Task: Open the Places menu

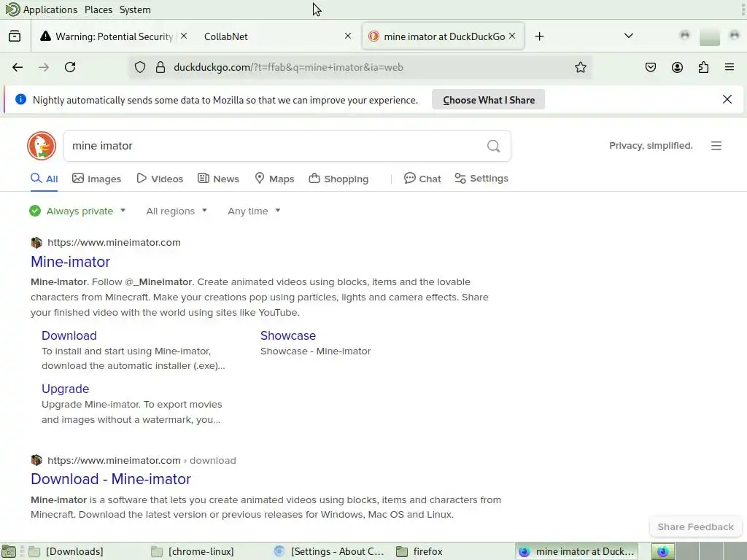Action: point(98,9)
